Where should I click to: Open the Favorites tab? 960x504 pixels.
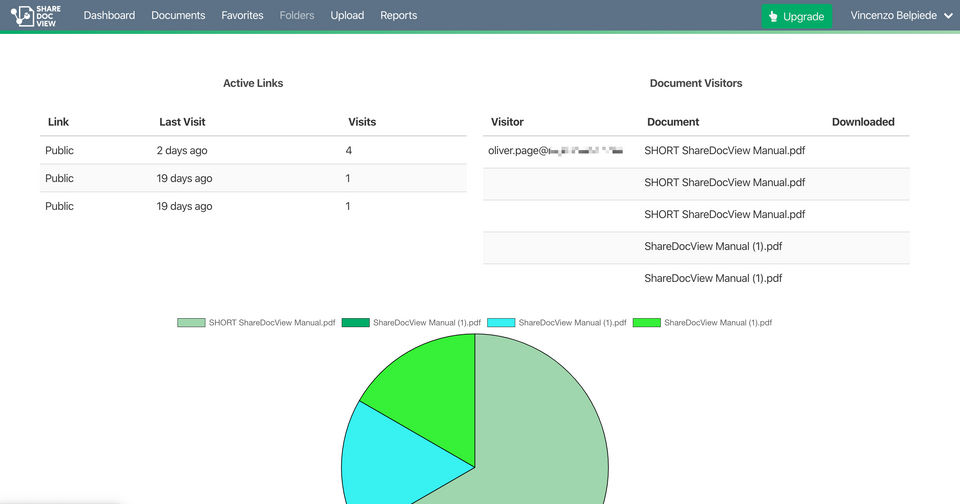point(242,15)
